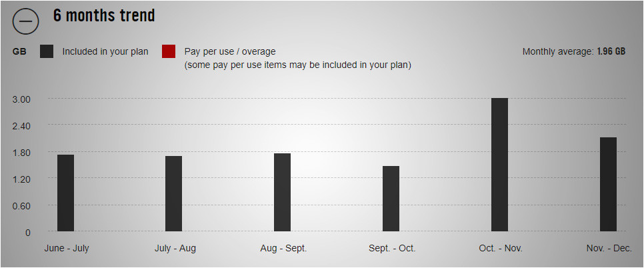Click the 3.00 y-axis value

click(x=21, y=99)
